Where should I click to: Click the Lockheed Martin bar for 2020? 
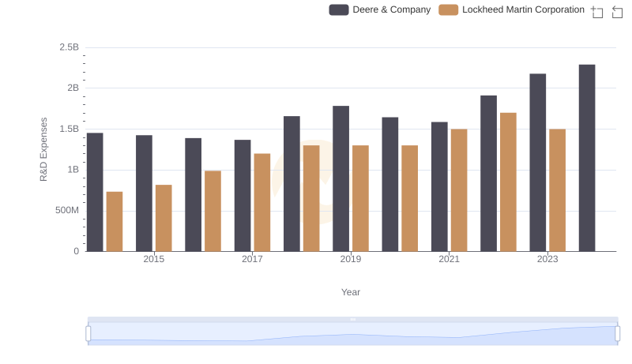point(410,198)
